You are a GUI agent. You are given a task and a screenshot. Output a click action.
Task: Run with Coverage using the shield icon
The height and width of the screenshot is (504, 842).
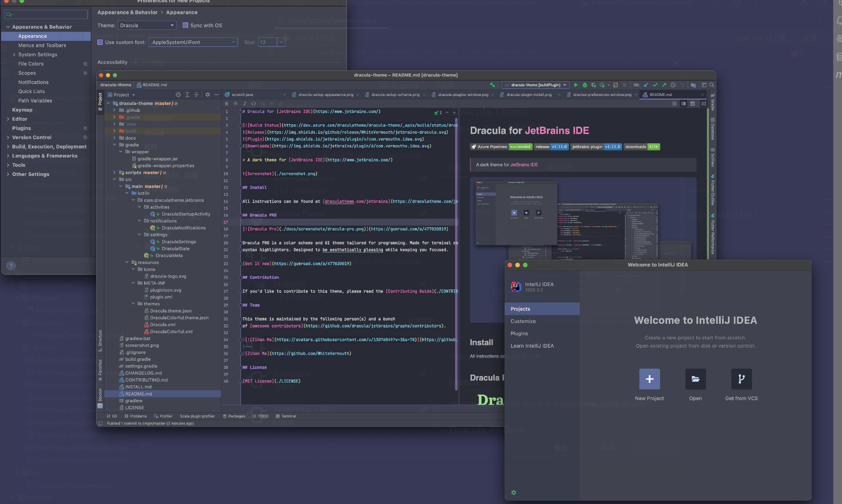593,85
